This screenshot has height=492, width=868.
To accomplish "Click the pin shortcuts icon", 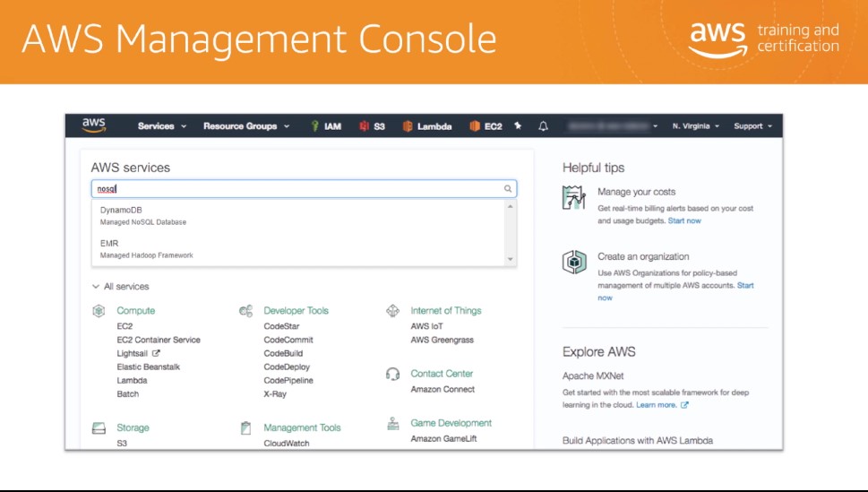I will point(518,125).
